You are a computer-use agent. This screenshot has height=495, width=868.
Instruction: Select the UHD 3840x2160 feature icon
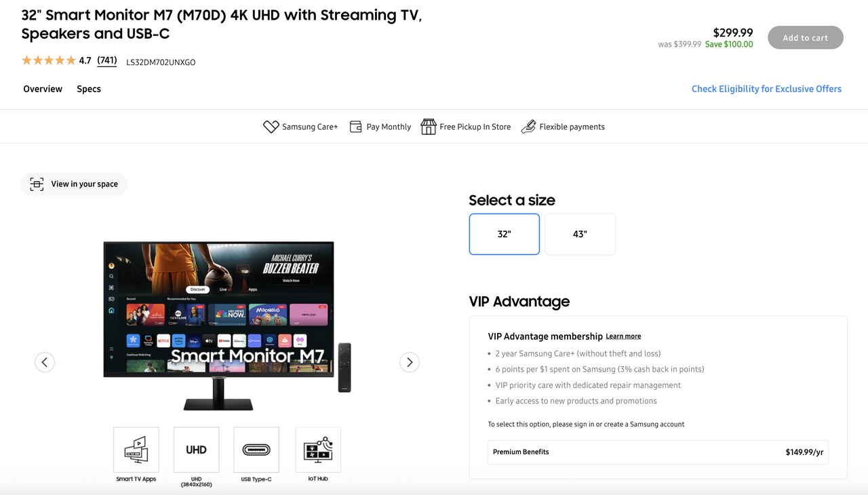197,450
